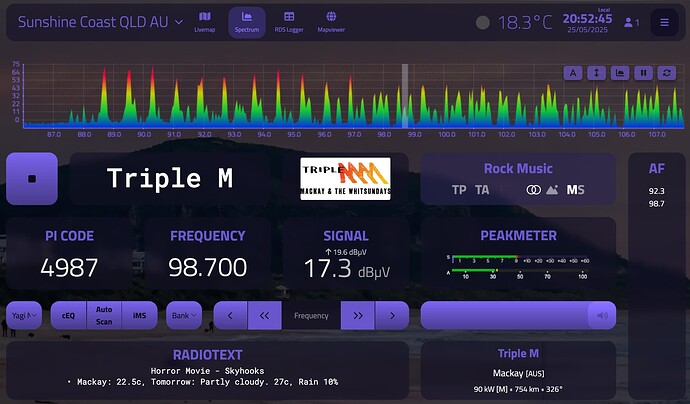Click the temperature reading 18.3°C
Viewport: 690px width, 404px height.
coord(525,22)
